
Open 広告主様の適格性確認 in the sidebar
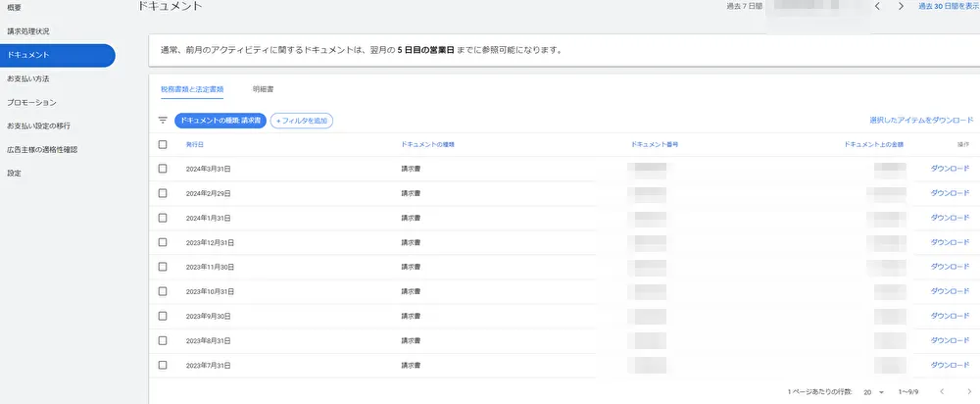click(42, 149)
